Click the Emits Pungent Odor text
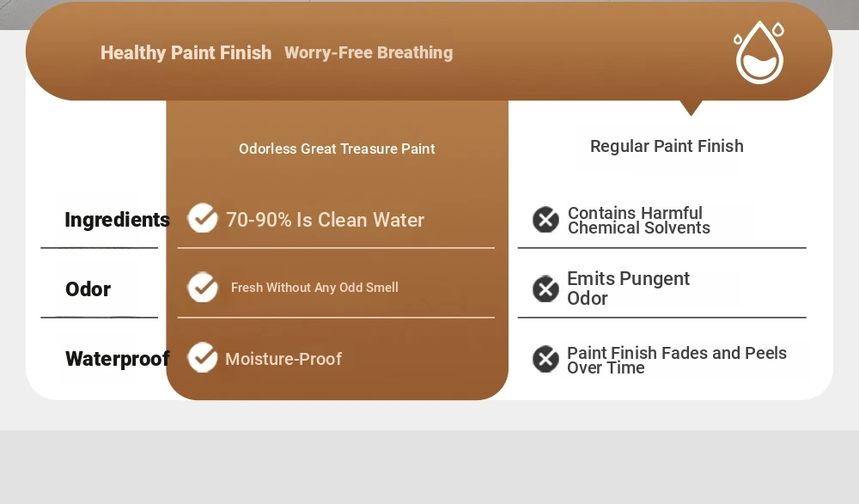 point(628,288)
